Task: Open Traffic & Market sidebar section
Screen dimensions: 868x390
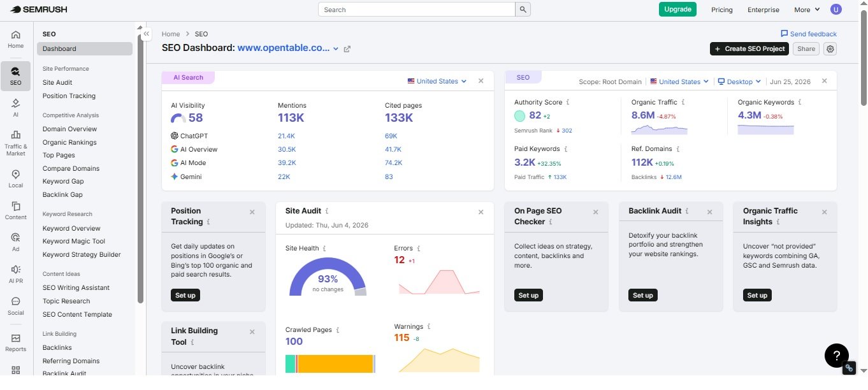Action: coord(16,143)
